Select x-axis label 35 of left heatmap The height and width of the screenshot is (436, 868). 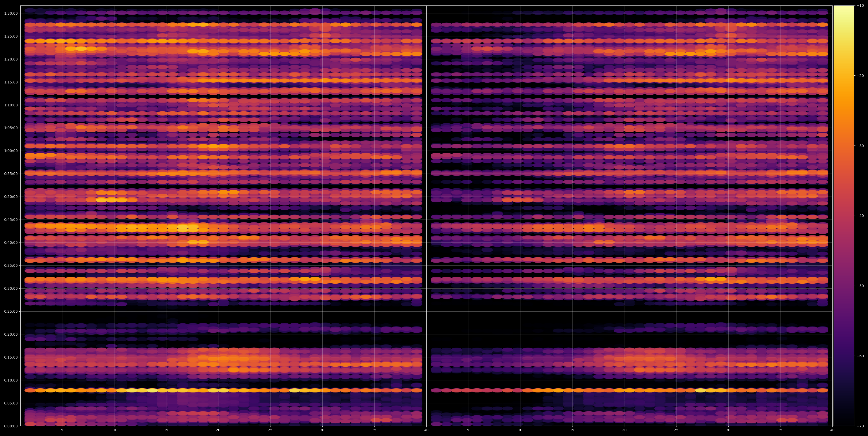(x=374, y=430)
